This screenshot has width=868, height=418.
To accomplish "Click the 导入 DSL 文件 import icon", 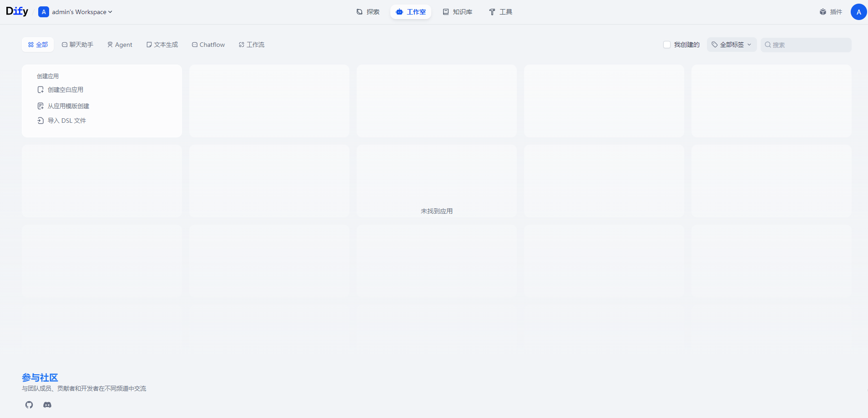I will click(x=40, y=121).
